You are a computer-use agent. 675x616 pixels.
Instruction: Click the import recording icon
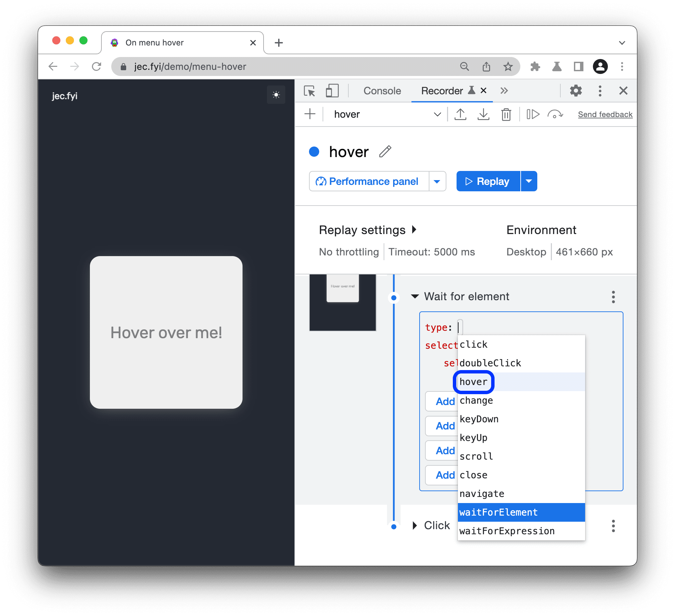pos(482,114)
